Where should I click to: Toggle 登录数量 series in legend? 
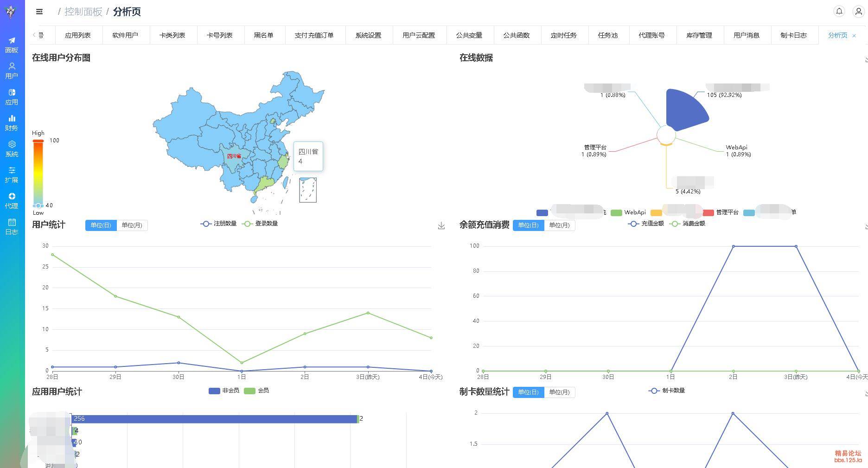[260, 224]
